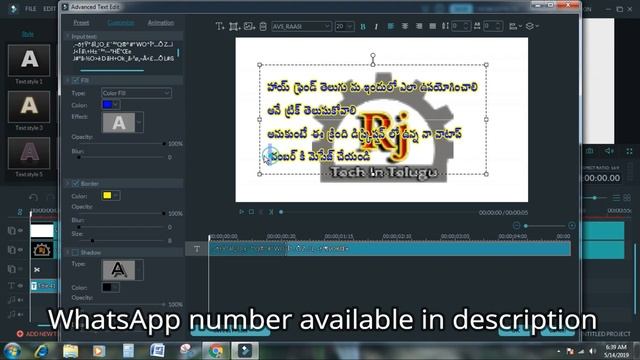Open the EDIT menu in main window
Image resolution: width=640 pixels, height=360 pixels.
pyautogui.click(x=49, y=9)
